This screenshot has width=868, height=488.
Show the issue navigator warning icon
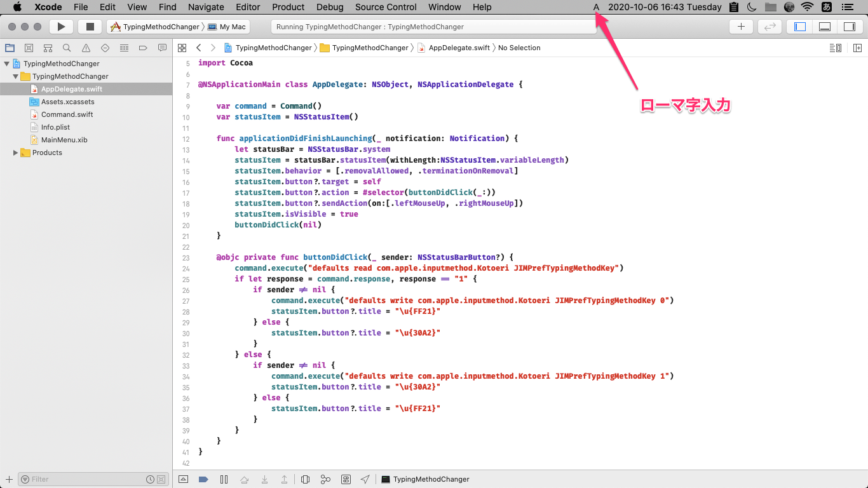point(86,48)
